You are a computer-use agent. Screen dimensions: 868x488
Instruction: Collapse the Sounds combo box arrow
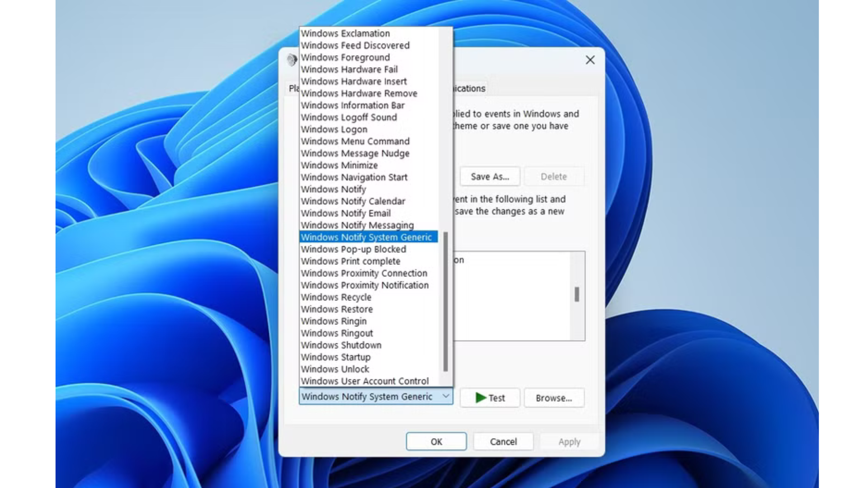click(x=445, y=396)
